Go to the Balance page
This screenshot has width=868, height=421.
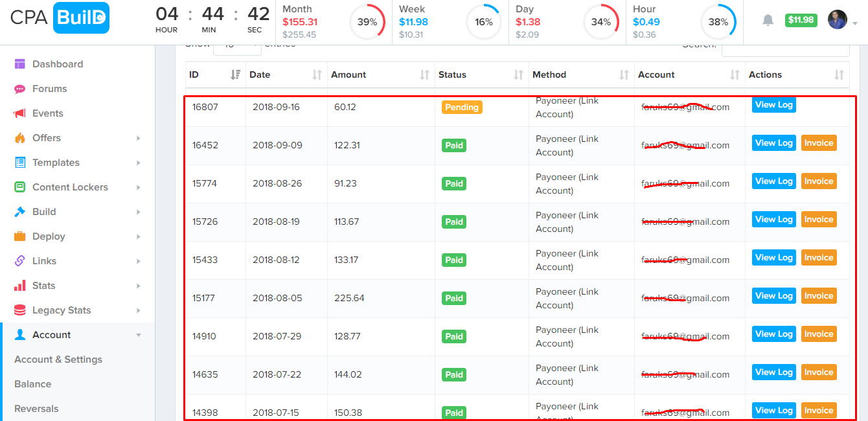pyautogui.click(x=33, y=384)
